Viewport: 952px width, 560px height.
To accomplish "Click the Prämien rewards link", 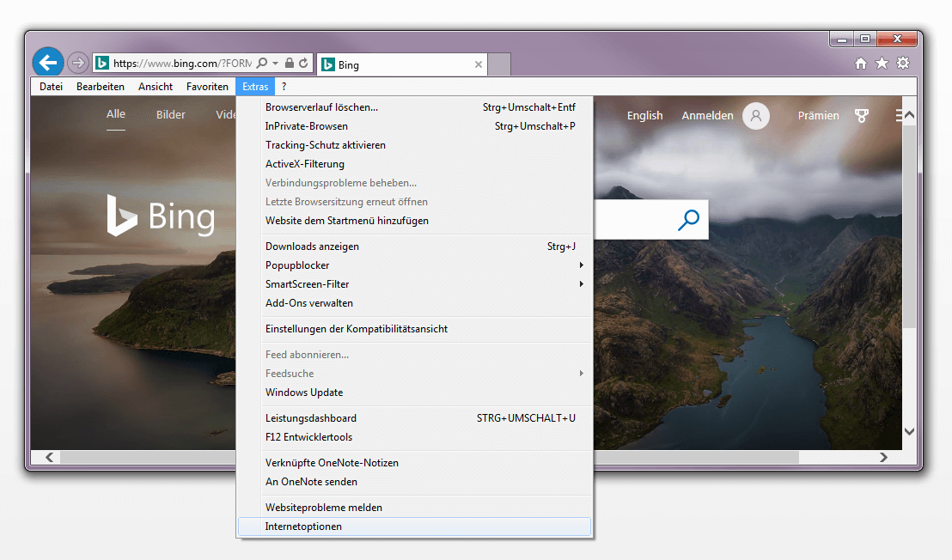I will (x=819, y=115).
